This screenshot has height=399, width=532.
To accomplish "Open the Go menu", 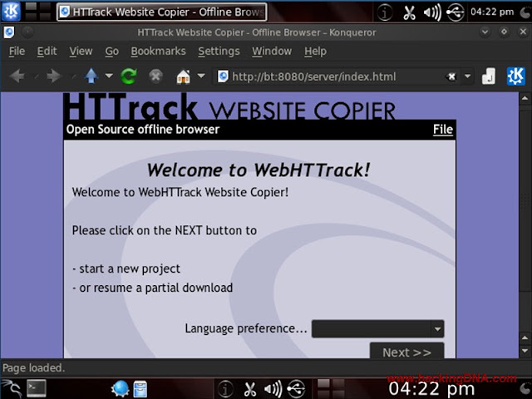I will pyautogui.click(x=111, y=52).
